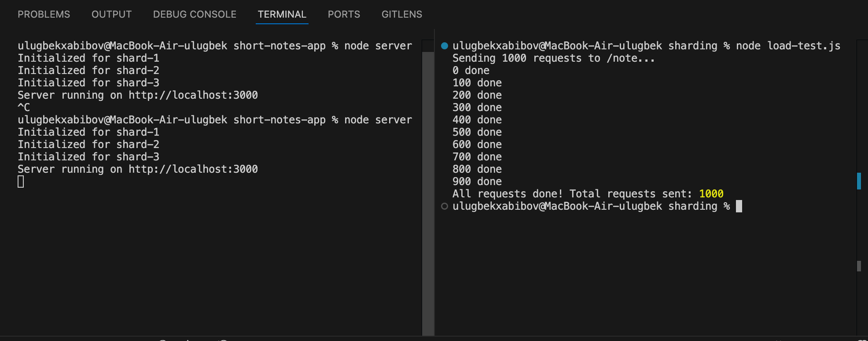
Task: Open the localhost:3000 link on the last server output line
Action: [x=193, y=169]
